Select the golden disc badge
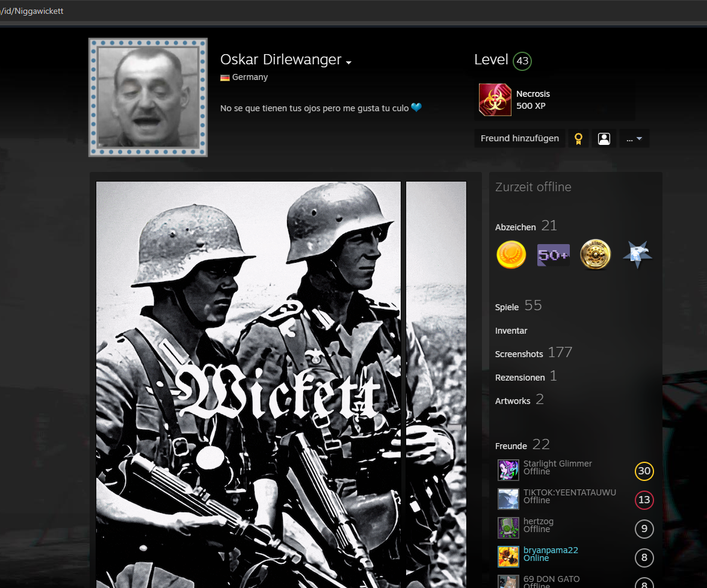The width and height of the screenshot is (707, 588). click(x=595, y=255)
